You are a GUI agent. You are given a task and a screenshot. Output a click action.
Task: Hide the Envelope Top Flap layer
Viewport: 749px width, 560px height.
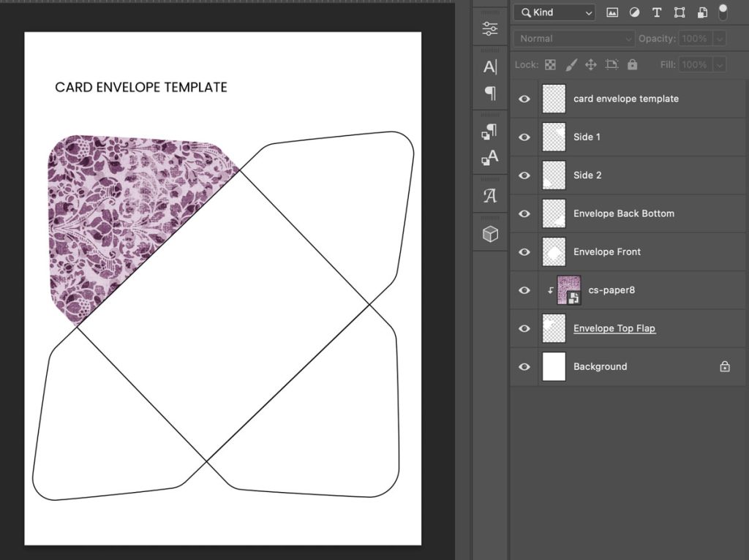pos(524,328)
